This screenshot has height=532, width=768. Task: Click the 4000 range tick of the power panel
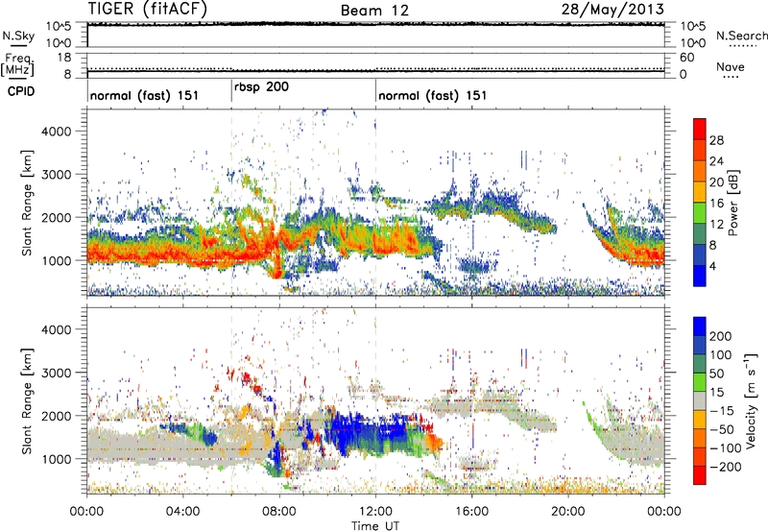pos(56,132)
